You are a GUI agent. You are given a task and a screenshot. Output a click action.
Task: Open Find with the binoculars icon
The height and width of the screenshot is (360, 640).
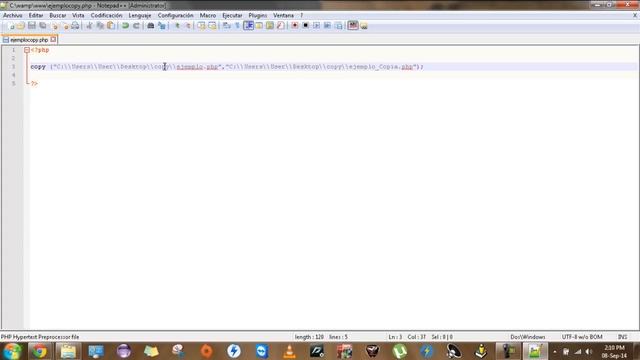click(x=151, y=26)
